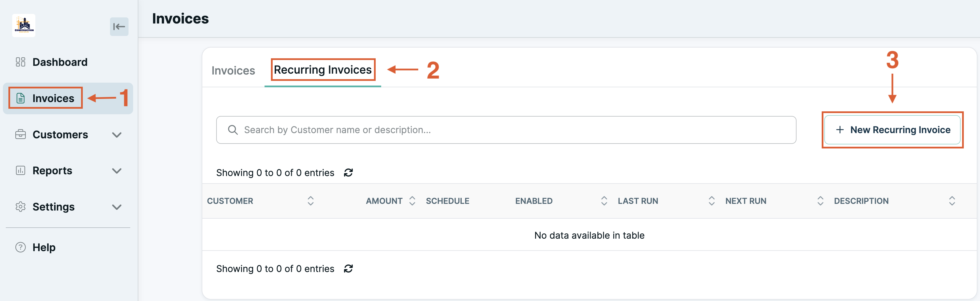
Task: Click the New Recurring Invoice button
Action: [892, 130]
